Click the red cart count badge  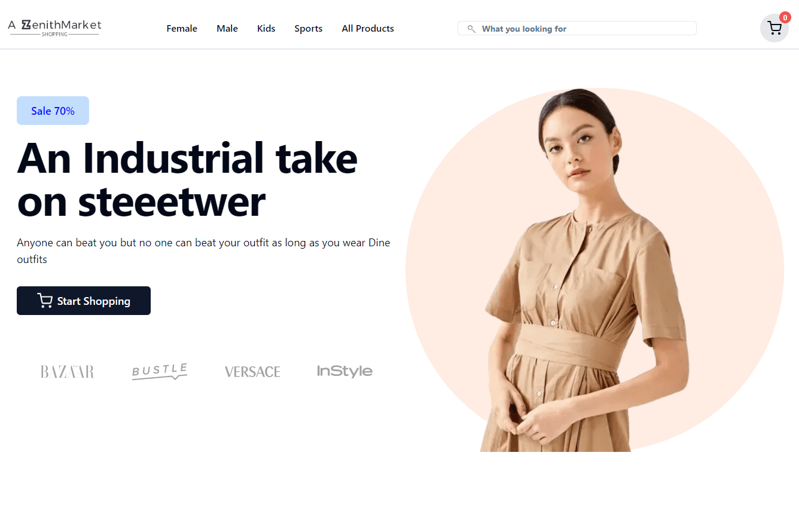785,18
